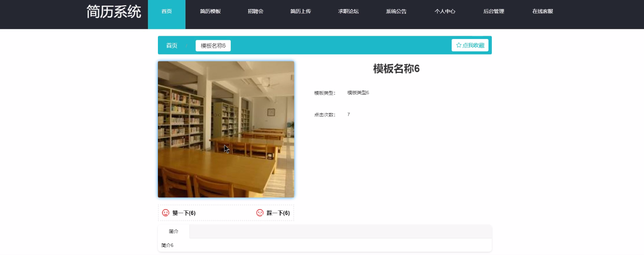Go to 简历模板 in the navigation bar

pyautogui.click(x=210, y=11)
